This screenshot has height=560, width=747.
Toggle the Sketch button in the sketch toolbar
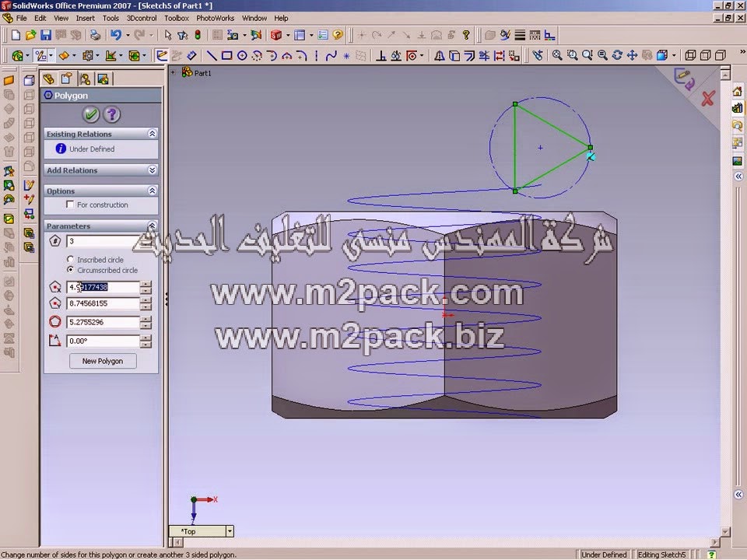click(x=162, y=56)
